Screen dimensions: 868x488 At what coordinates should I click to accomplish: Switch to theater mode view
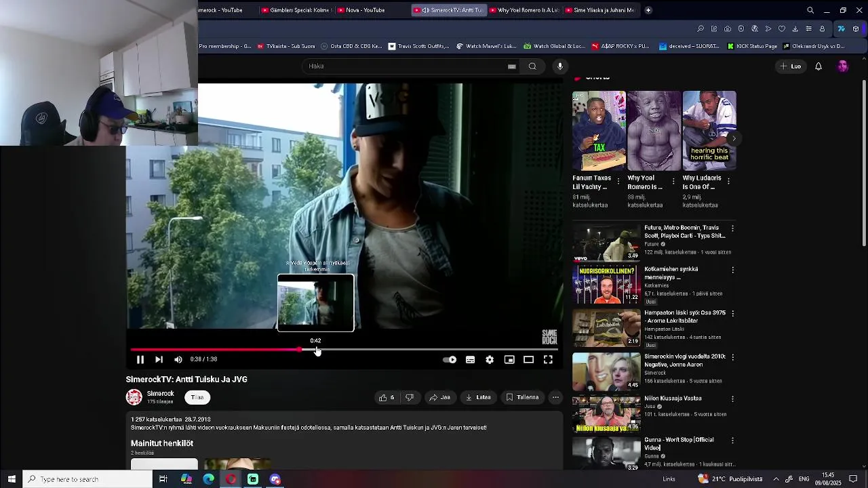[x=528, y=359]
